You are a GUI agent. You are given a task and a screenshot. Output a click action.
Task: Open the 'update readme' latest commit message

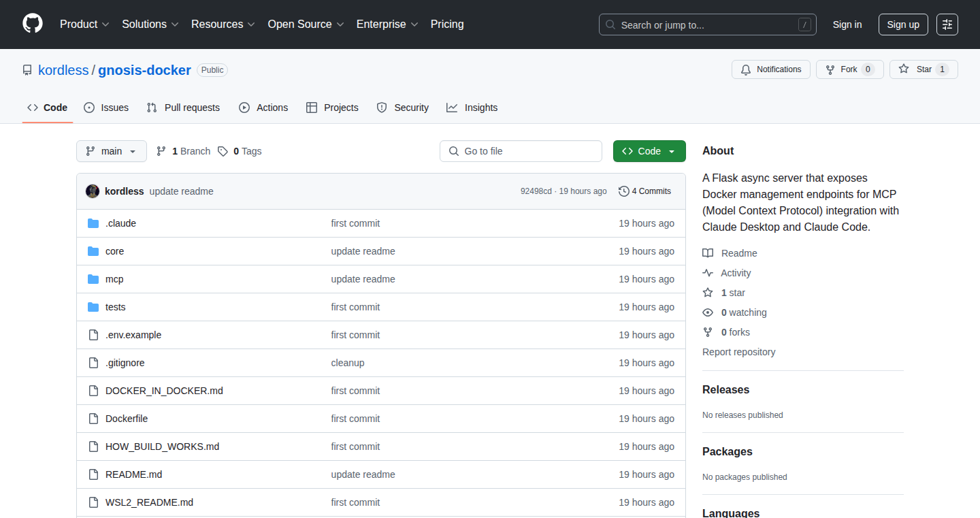181,191
